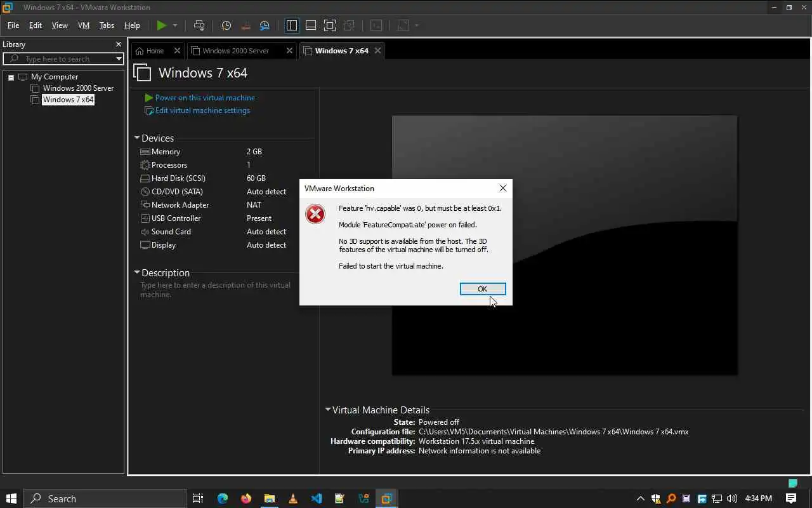Select the Memory device row

[x=224, y=152]
